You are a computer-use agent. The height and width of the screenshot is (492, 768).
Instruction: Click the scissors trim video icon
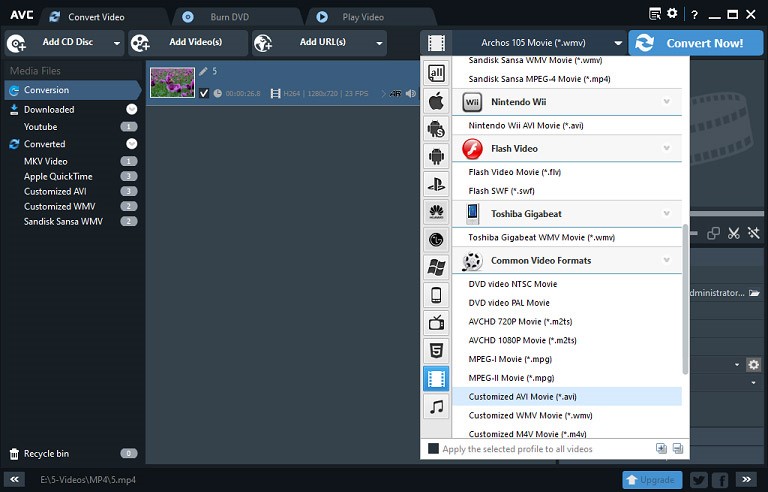coord(733,233)
